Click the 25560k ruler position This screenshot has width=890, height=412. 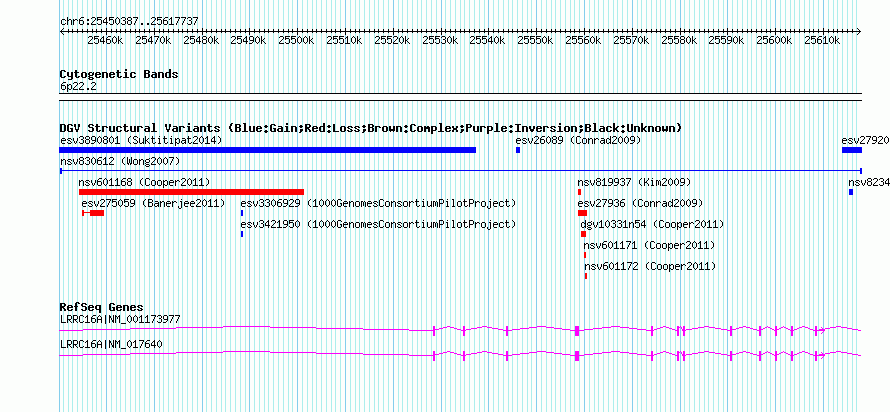click(x=585, y=41)
